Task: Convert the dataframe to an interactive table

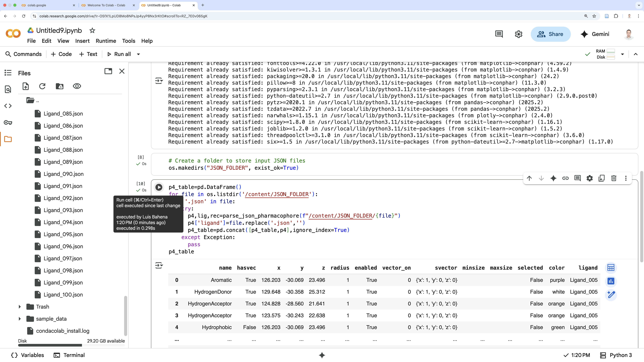Action: pyautogui.click(x=611, y=268)
